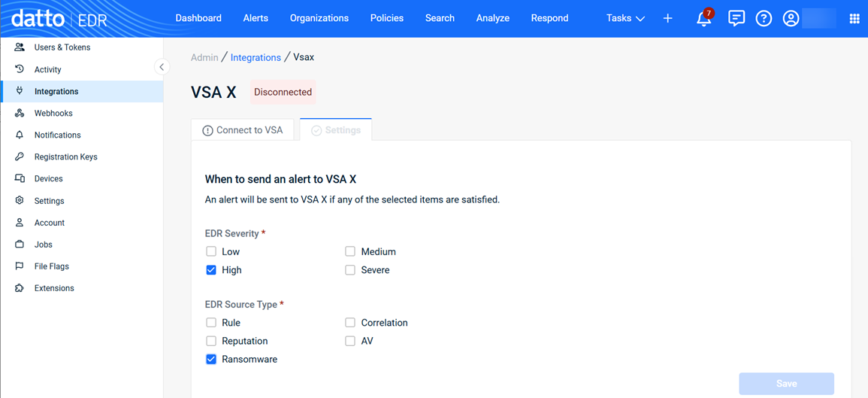Open Dashboard in top navigation
The height and width of the screenshot is (398, 868).
pos(198,18)
